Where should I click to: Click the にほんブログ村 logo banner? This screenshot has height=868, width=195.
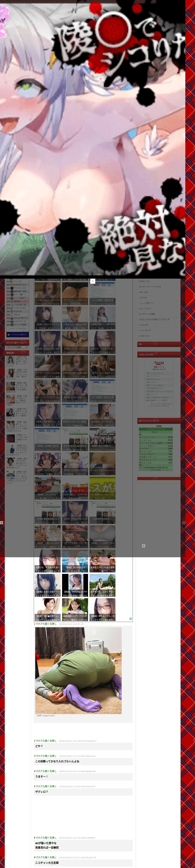point(159,363)
